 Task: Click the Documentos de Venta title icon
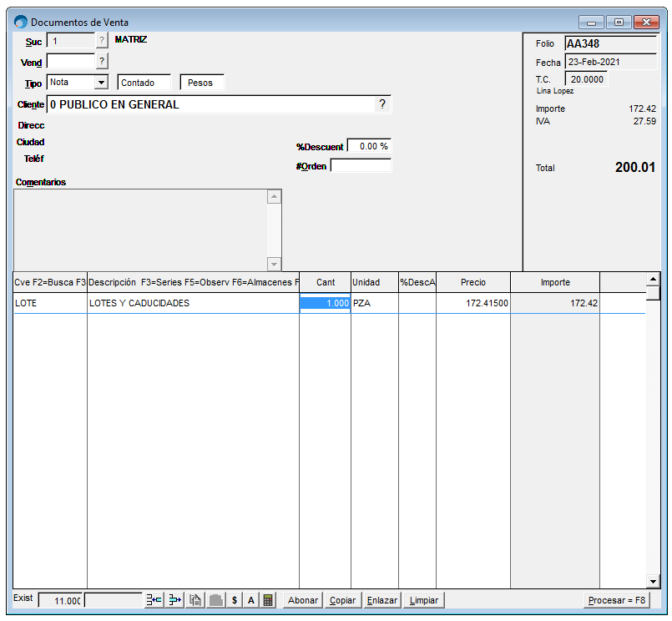click(x=21, y=22)
